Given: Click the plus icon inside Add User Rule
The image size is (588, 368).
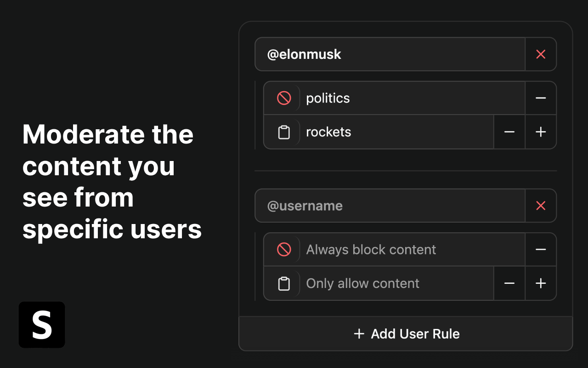Looking at the screenshot, I should (x=359, y=334).
